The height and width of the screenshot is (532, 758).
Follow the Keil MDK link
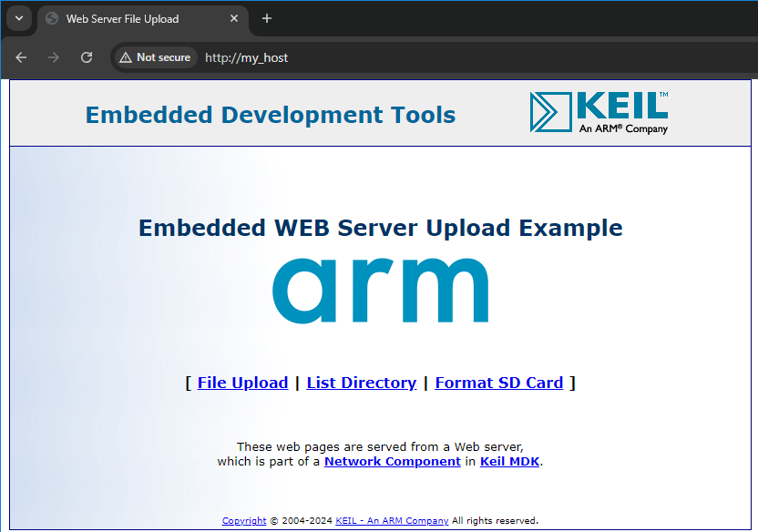(509, 461)
